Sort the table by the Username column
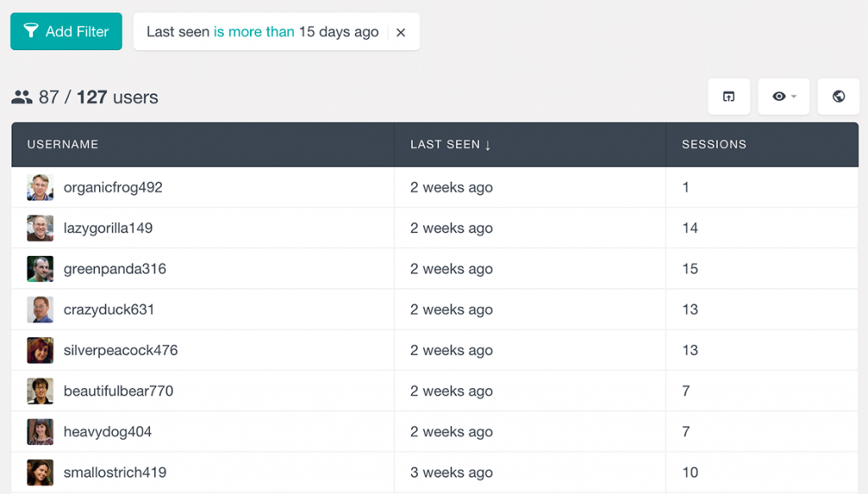 [x=62, y=144]
